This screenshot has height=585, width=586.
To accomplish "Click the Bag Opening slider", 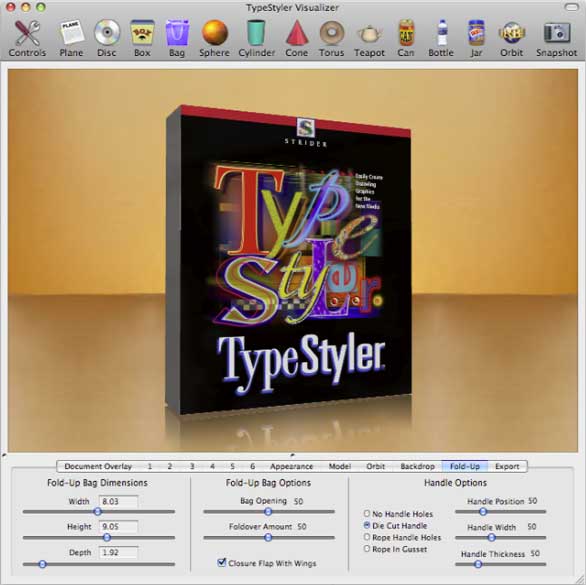I will (269, 511).
